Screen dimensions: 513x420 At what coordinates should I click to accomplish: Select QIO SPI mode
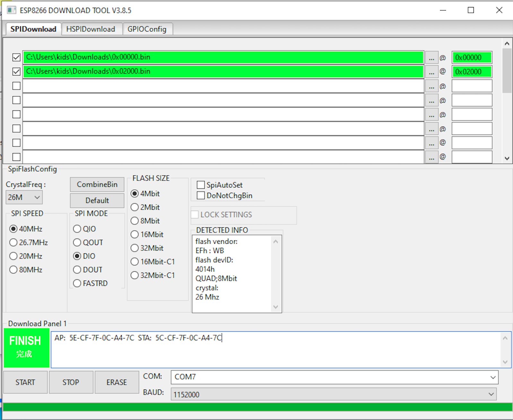coord(85,229)
